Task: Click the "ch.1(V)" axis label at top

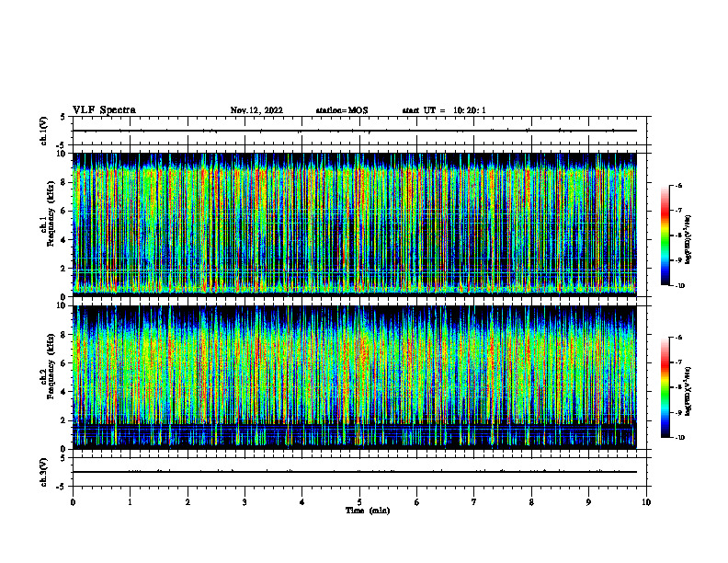Action: point(43,131)
